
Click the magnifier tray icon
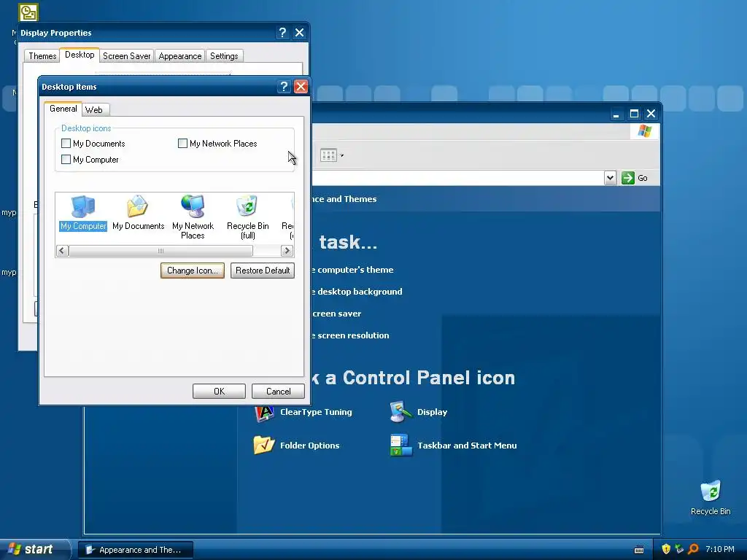693,549
